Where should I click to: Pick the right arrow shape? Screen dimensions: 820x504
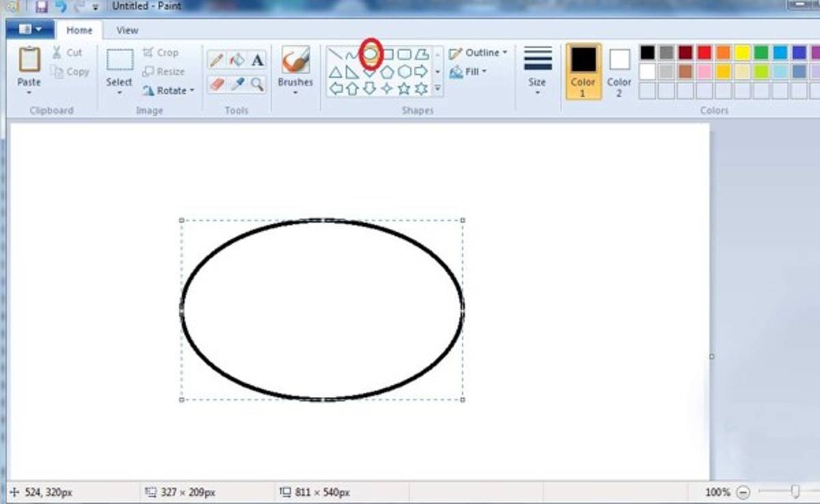pyautogui.click(x=421, y=71)
